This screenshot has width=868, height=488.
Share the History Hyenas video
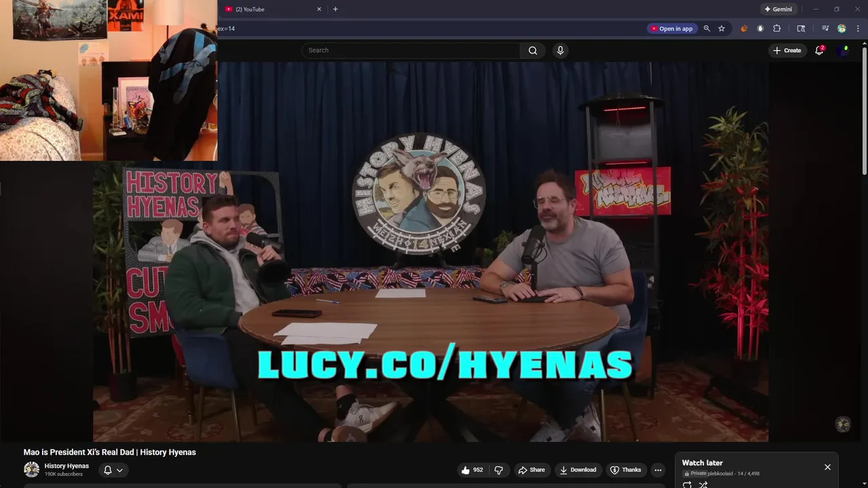[532, 470]
